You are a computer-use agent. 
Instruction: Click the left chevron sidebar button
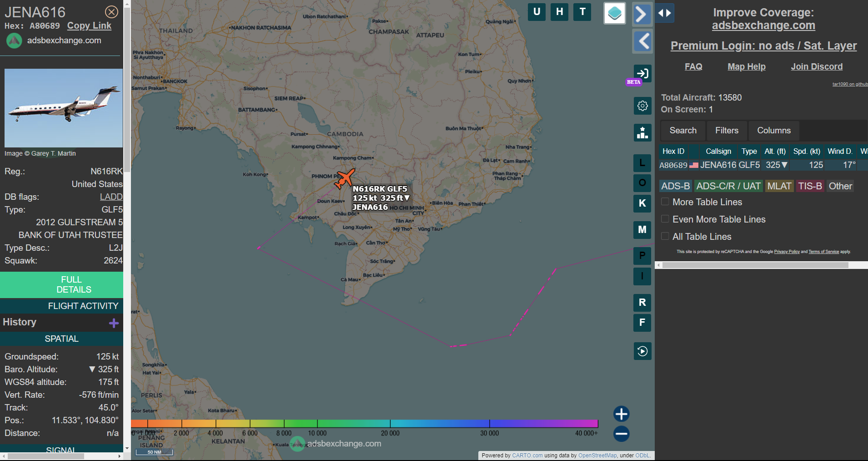642,41
